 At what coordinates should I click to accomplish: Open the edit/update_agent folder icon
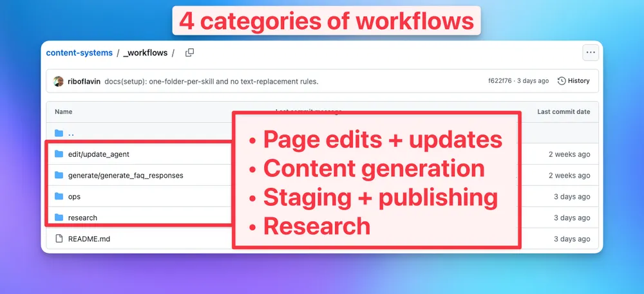pyautogui.click(x=59, y=154)
